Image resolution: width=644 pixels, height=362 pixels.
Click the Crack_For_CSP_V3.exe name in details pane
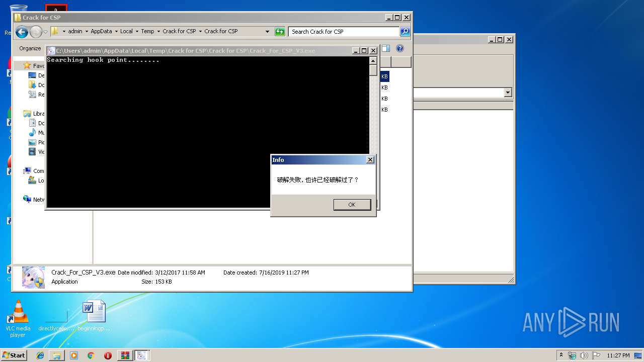(x=84, y=273)
